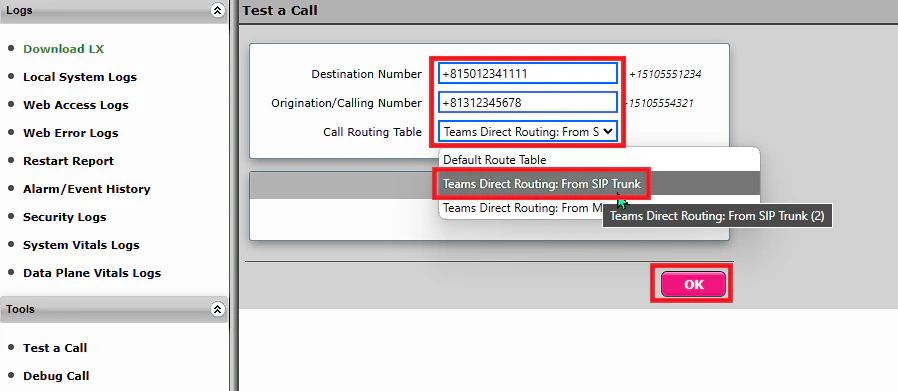The height and width of the screenshot is (391, 898).
Task: Open Data Plane Vitals Logs
Action: pos(92,273)
